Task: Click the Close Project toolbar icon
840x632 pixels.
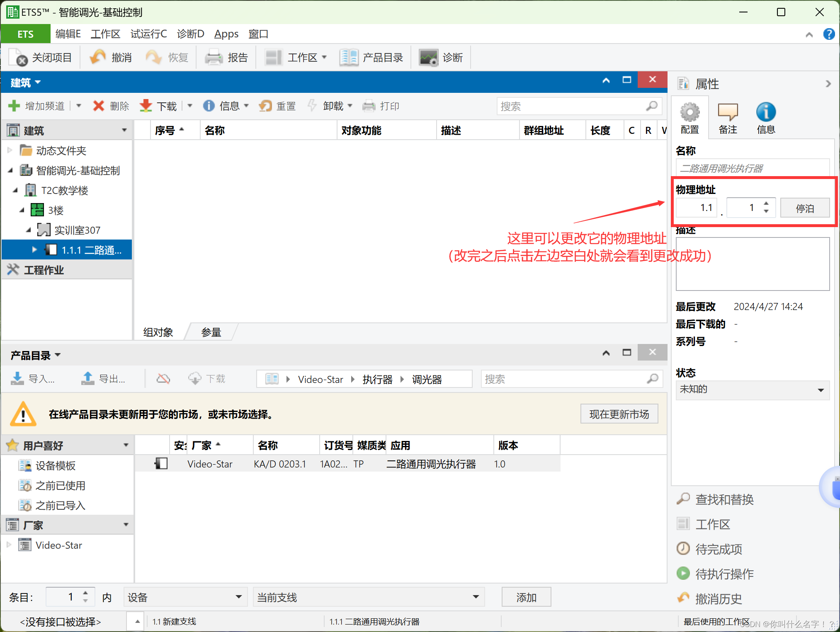Action: pos(19,58)
